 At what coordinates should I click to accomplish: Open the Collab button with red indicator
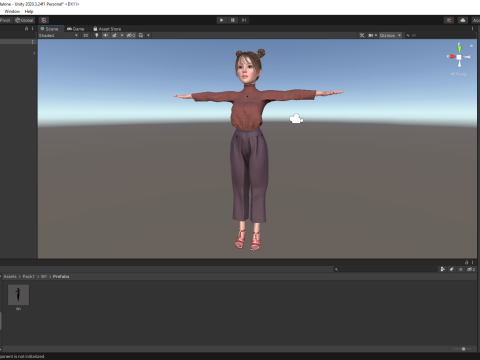[449, 20]
